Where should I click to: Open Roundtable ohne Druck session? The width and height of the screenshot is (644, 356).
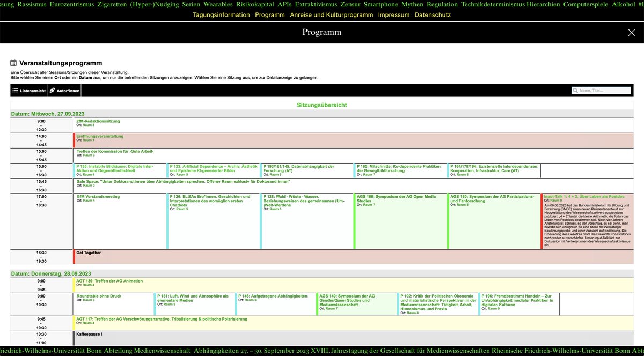pyautogui.click(x=99, y=295)
